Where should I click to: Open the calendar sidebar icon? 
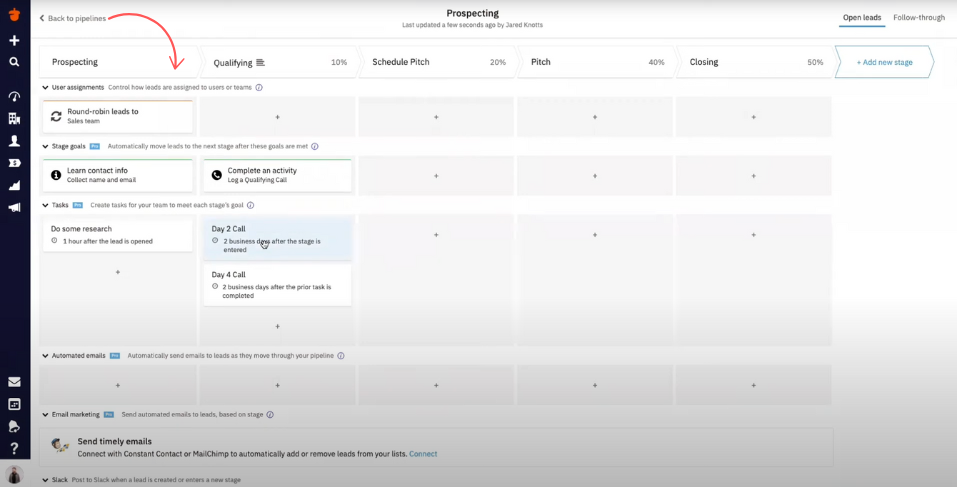[14, 404]
